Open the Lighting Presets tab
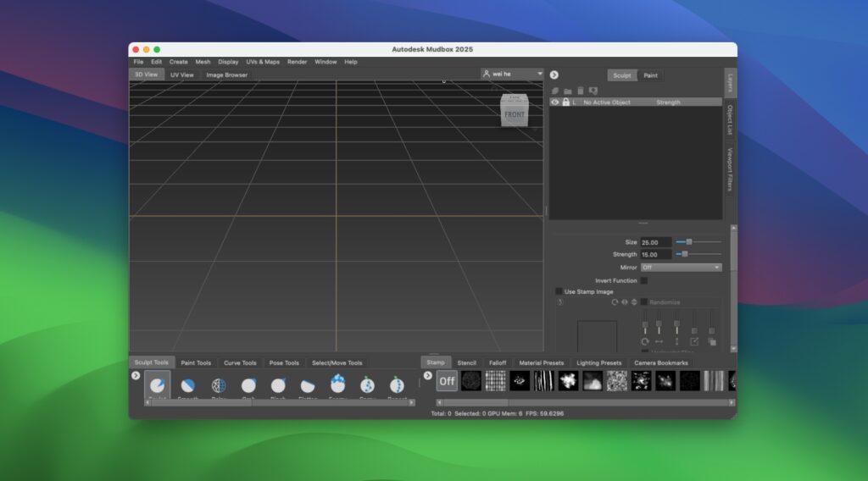 599,362
